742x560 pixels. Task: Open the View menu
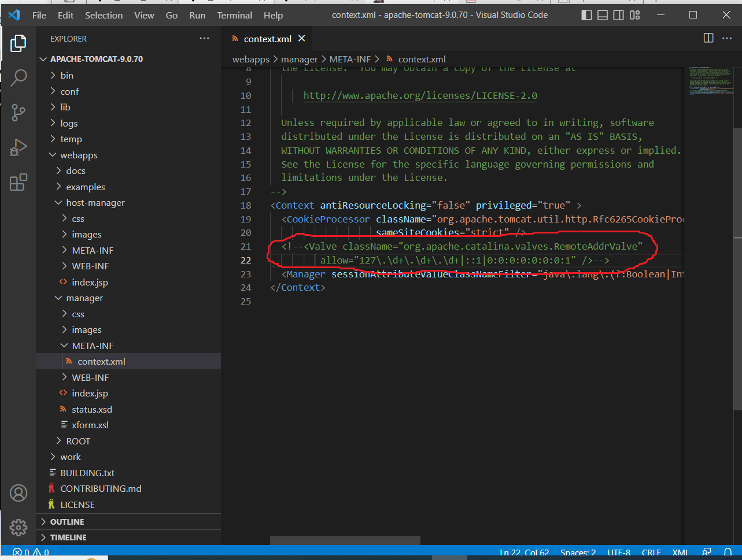(x=144, y=15)
